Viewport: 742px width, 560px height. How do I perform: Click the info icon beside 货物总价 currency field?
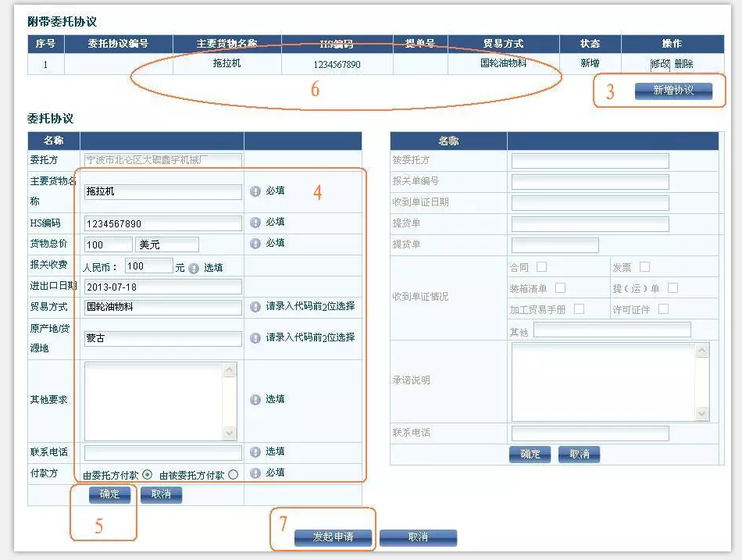[255, 244]
